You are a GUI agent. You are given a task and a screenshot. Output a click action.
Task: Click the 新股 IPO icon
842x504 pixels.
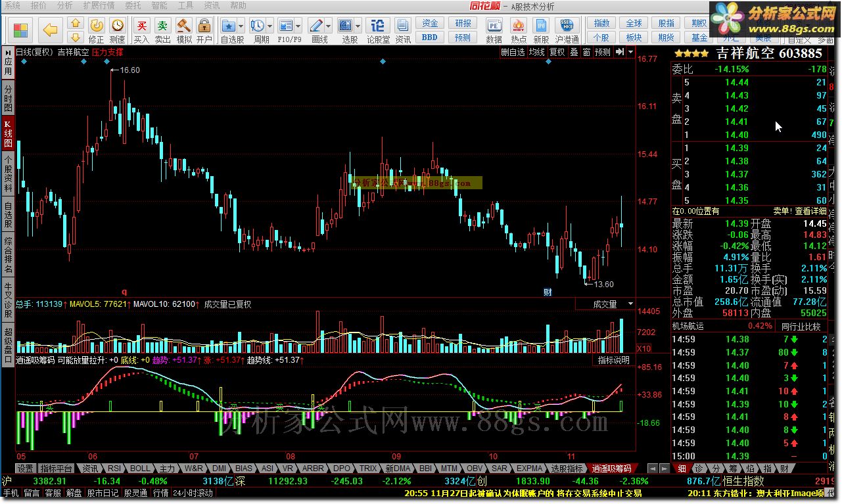(x=541, y=26)
